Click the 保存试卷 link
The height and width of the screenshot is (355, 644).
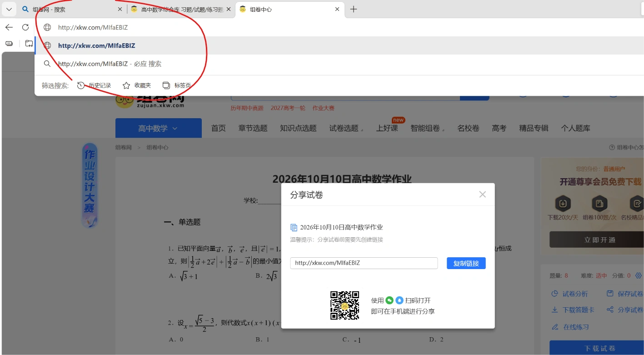[625, 294]
